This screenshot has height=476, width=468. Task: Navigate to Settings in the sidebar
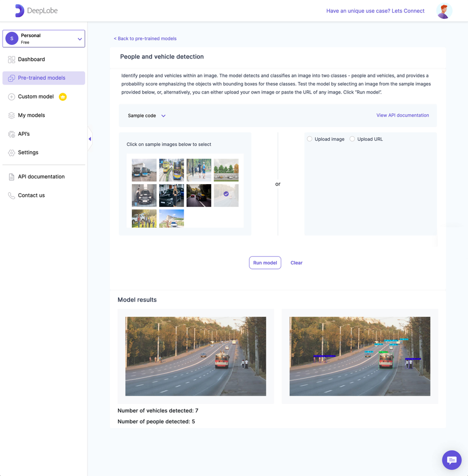(28, 152)
